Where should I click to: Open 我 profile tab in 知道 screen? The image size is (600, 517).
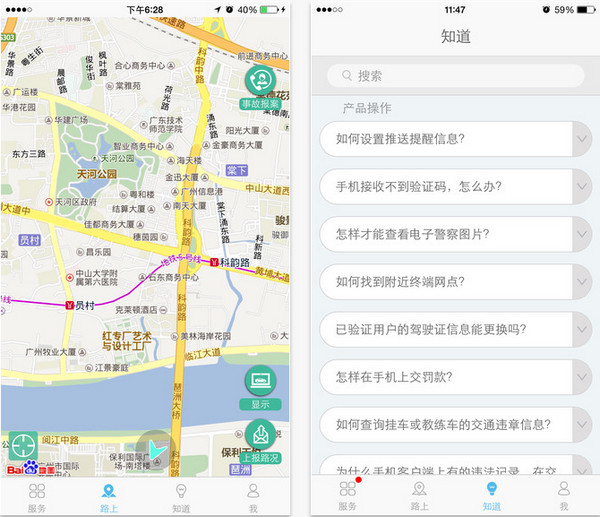[x=564, y=496]
